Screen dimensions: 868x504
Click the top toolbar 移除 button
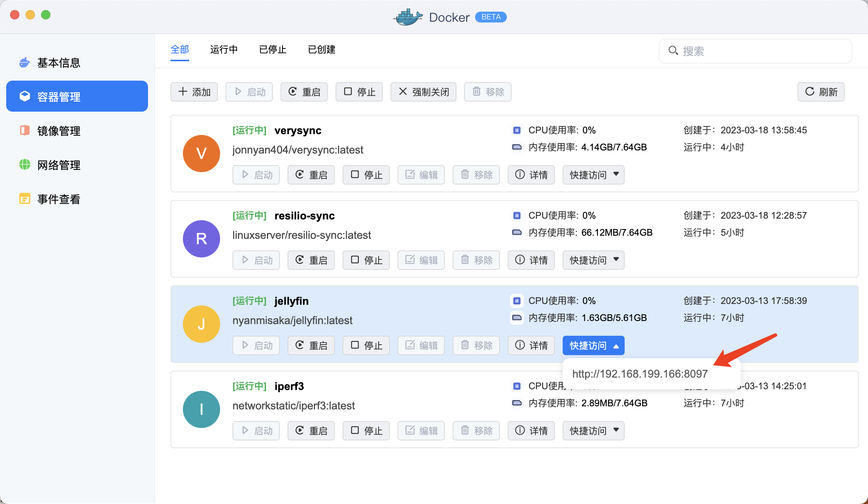pos(488,92)
